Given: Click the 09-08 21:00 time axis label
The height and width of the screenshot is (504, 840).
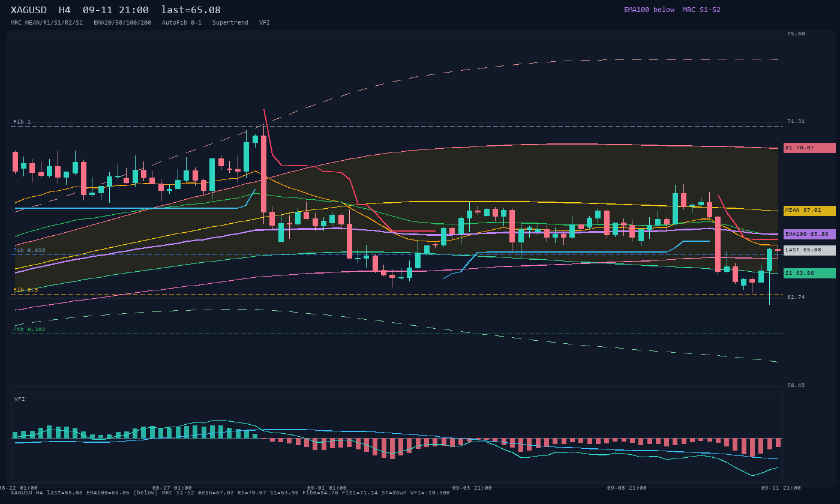Looking at the screenshot, I should pos(627,488).
